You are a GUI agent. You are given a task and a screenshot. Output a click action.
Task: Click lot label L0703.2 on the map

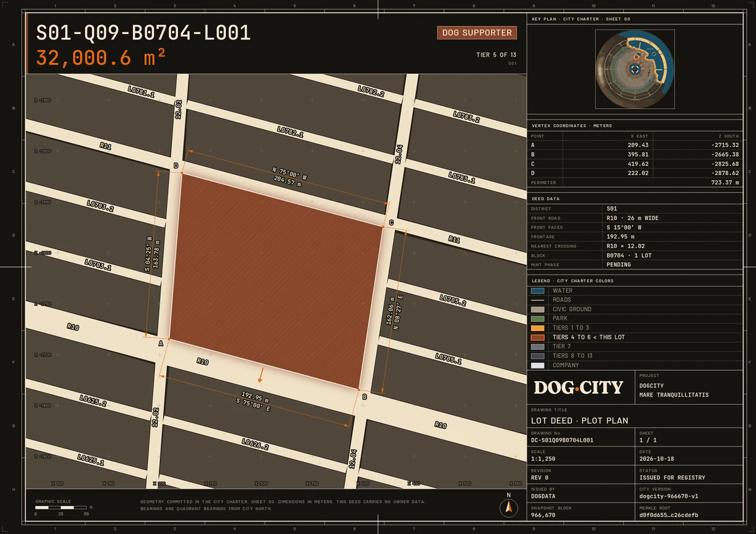tap(100, 206)
